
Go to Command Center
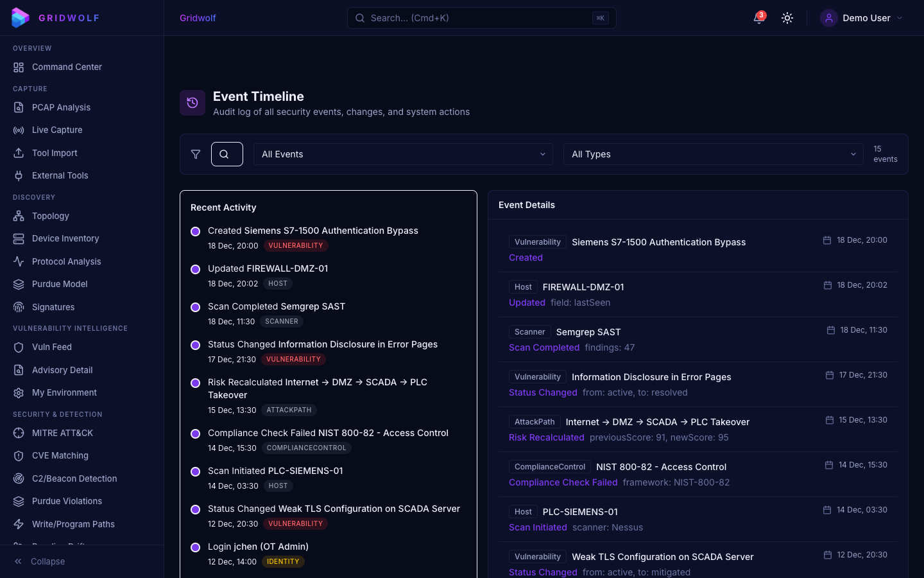[67, 67]
